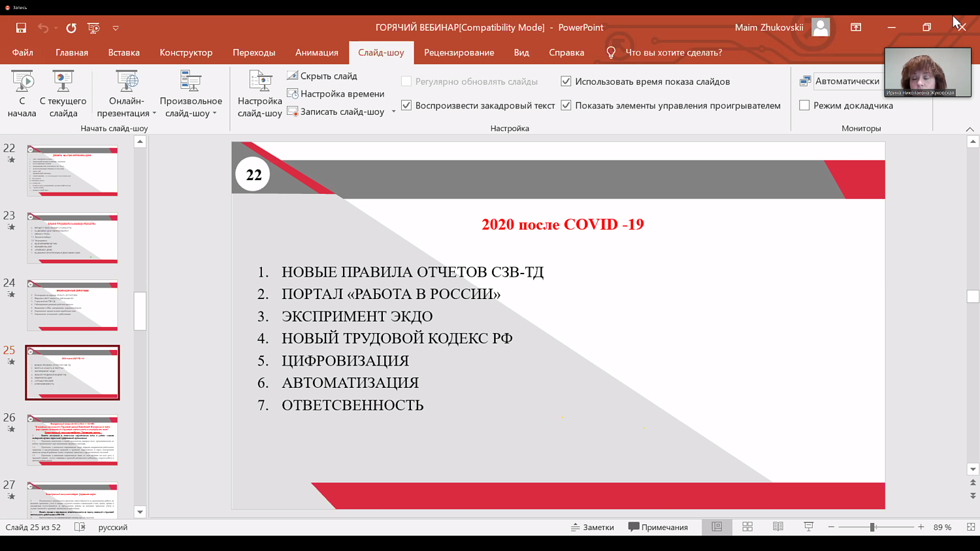This screenshot has height=551, width=980.
Task: Select slide 26 thumbnail
Action: pyautogui.click(x=73, y=439)
